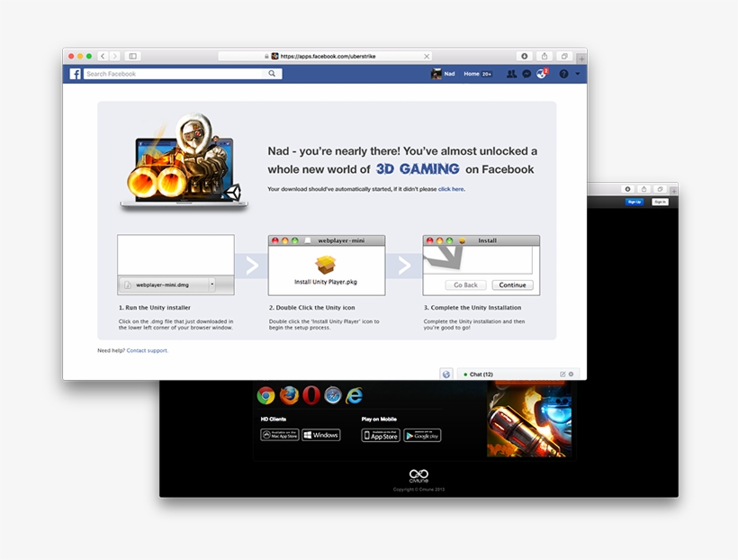This screenshot has width=738, height=560.
Task: Click the Opera browser icon
Action: (311, 395)
